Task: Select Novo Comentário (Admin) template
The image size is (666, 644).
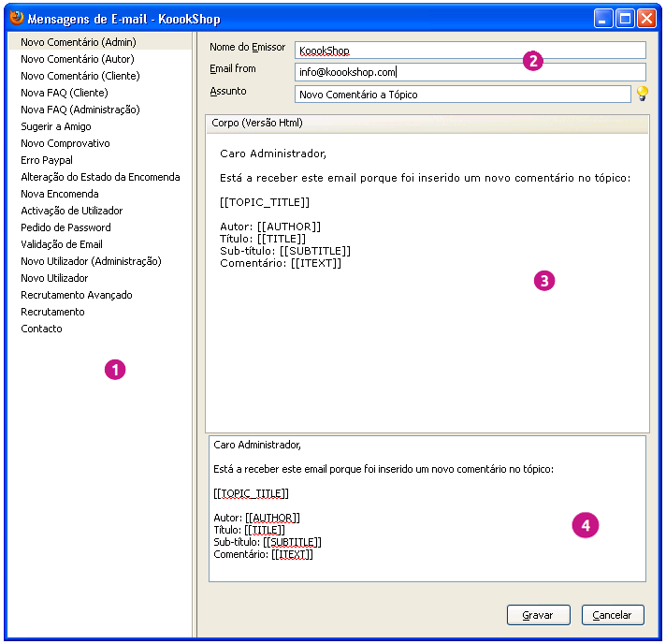Action: tap(100, 42)
